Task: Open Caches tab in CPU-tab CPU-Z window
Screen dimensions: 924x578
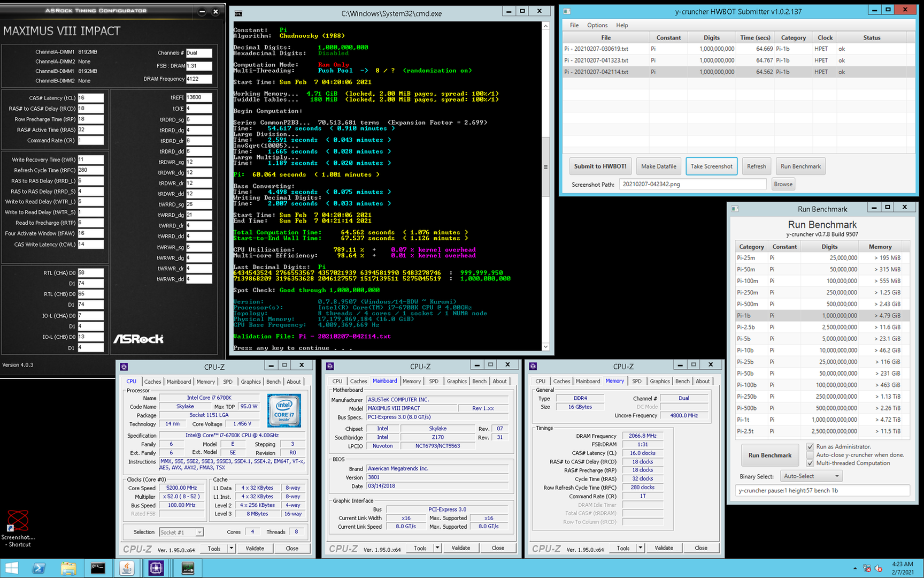Action: 152,382
